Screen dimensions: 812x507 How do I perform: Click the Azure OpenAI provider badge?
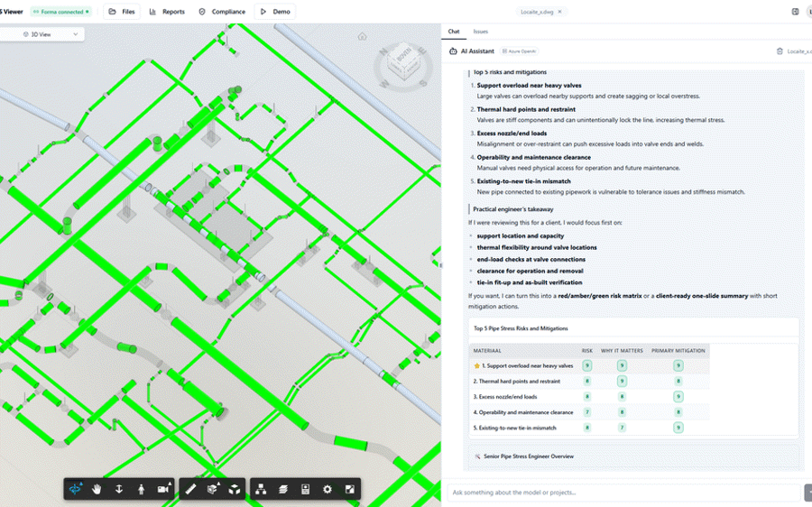coord(520,51)
